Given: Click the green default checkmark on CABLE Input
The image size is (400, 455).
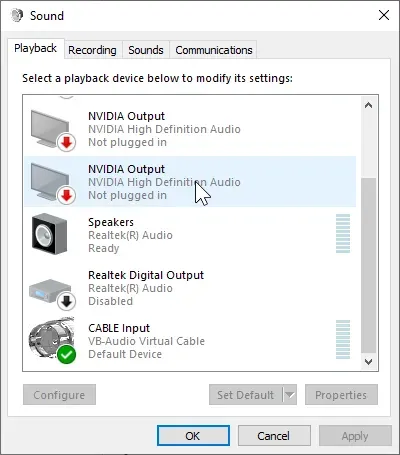Looking at the screenshot, I should click(66, 354).
